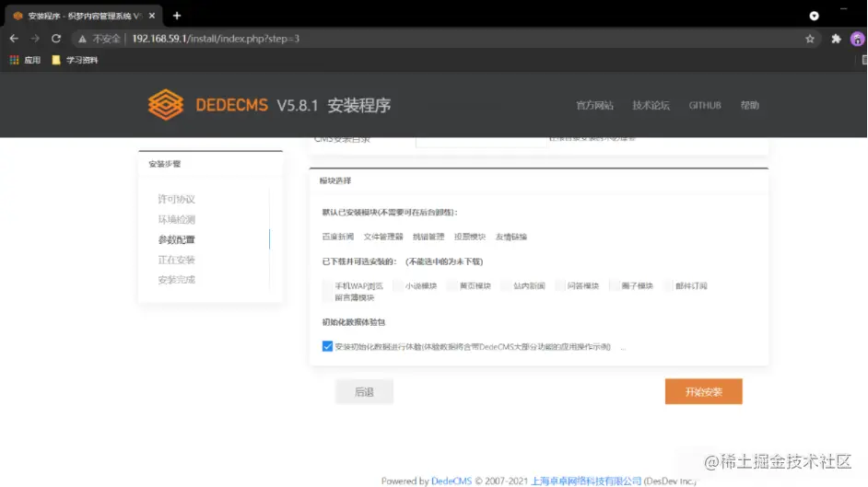Click the browser forward arrow

pyautogui.click(x=35, y=39)
